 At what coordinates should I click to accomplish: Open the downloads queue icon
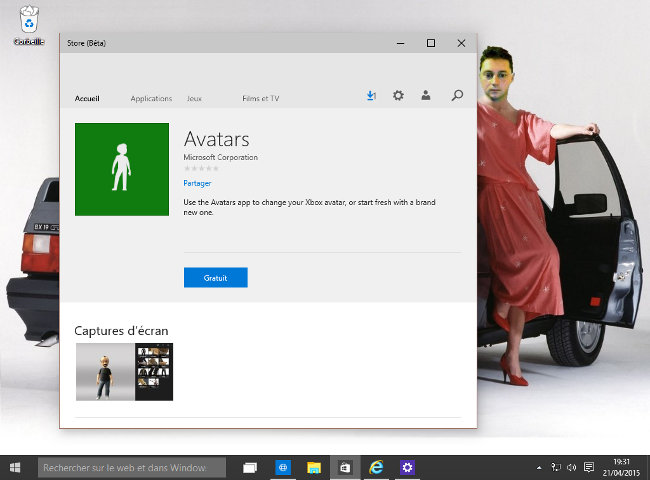[x=371, y=96]
